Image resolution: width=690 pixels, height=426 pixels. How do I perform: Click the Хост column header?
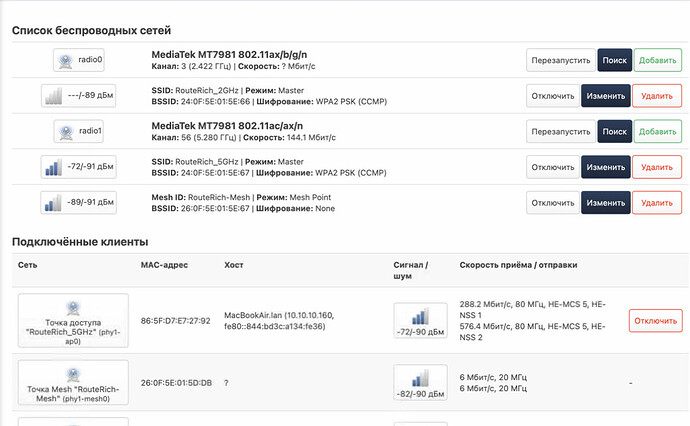pos(234,265)
